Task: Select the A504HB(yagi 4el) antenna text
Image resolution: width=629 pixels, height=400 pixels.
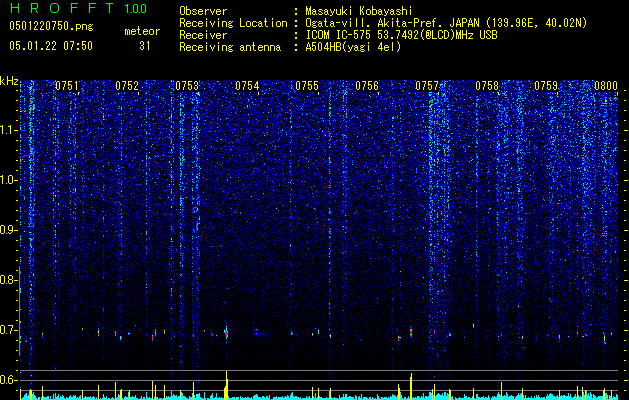Action: coord(353,47)
